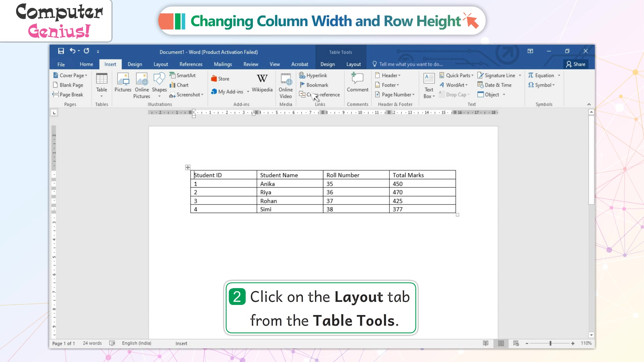Collapse the ribbon arrow
Screen dimensions: 644x362
589,104
